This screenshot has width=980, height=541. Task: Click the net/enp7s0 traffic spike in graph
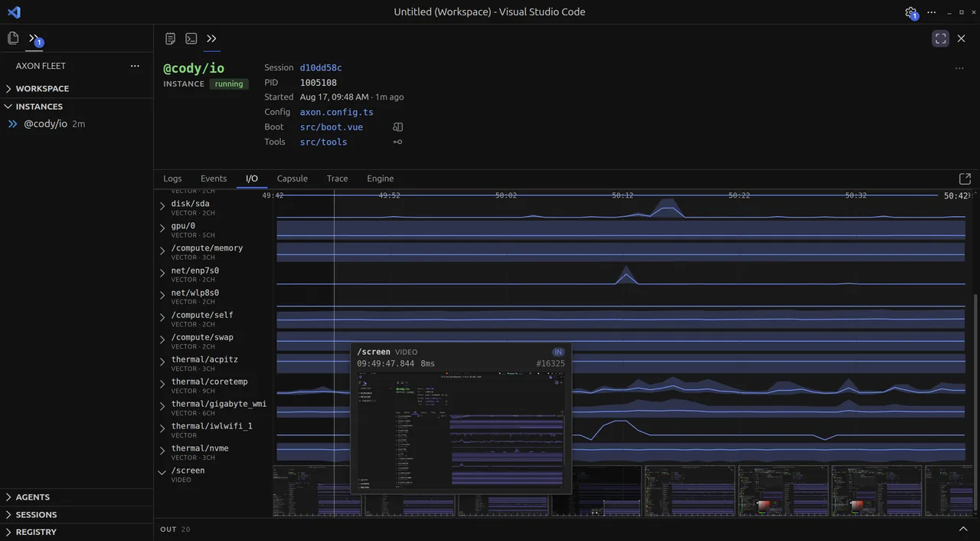point(626,275)
